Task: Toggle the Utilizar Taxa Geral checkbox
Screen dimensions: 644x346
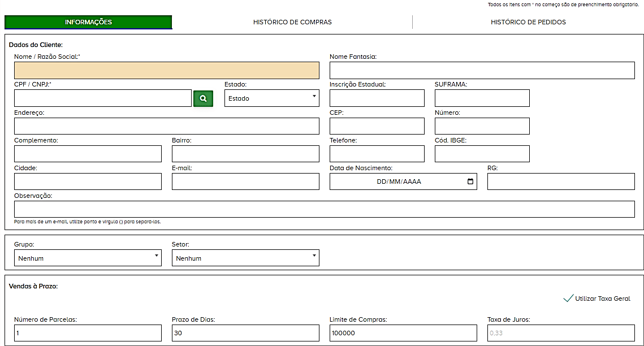Action: pos(569,299)
